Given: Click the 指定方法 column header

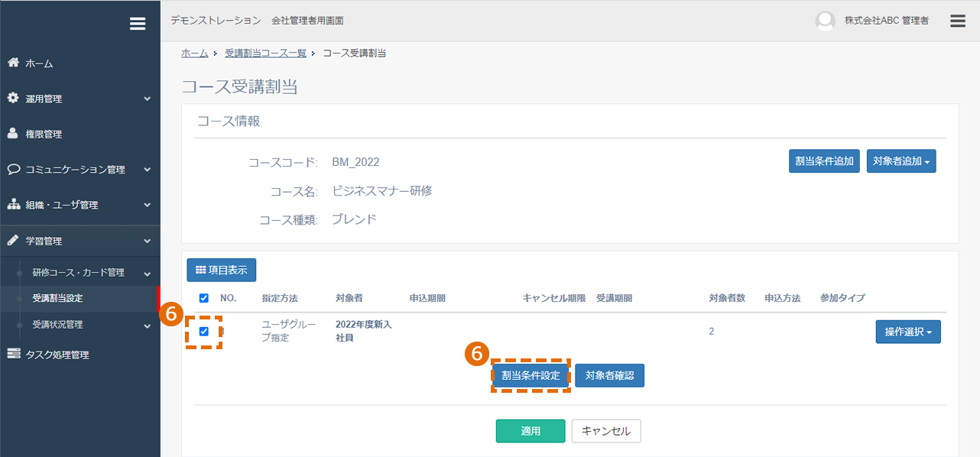Looking at the screenshot, I should pyautogui.click(x=280, y=298).
